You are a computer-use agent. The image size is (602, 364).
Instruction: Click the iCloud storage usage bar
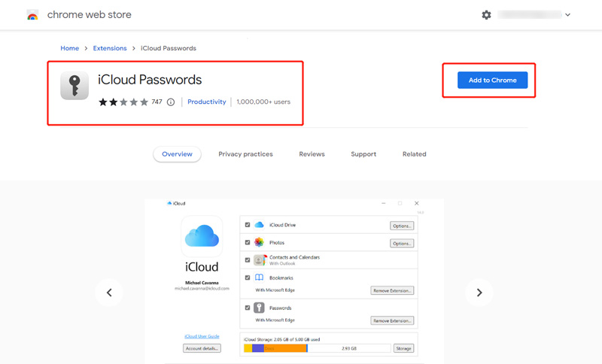point(317,348)
